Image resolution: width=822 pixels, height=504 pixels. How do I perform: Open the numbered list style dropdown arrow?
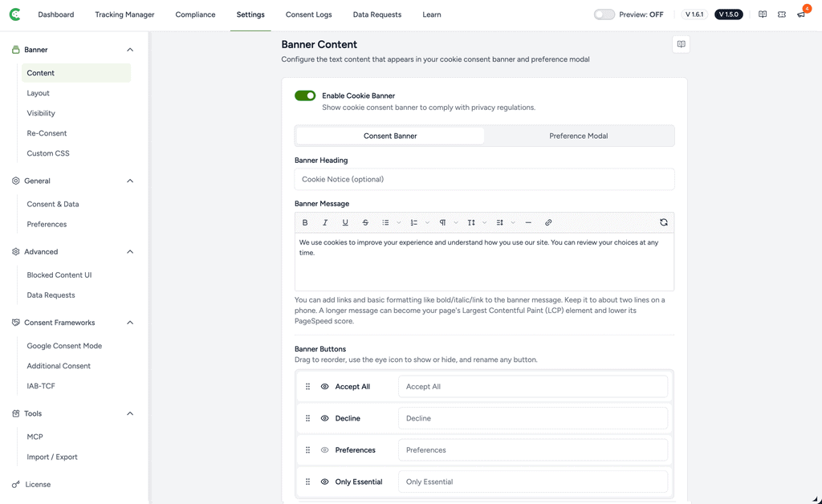427,222
